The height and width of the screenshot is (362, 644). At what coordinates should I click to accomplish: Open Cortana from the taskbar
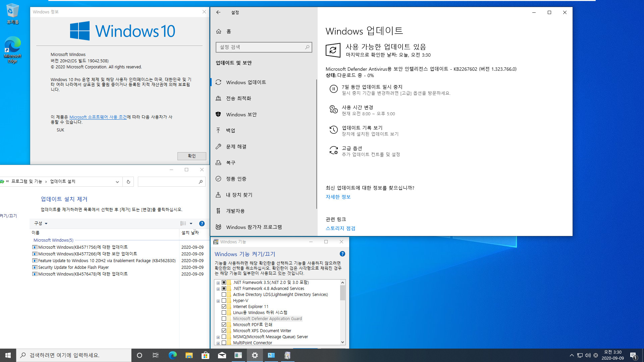click(x=140, y=355)
